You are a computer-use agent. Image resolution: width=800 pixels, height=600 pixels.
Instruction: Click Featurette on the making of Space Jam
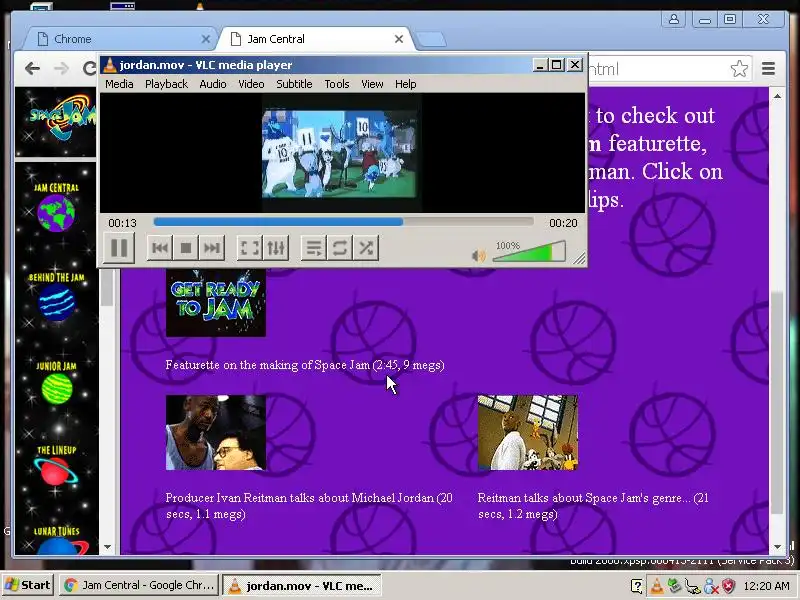coord(305,365)
